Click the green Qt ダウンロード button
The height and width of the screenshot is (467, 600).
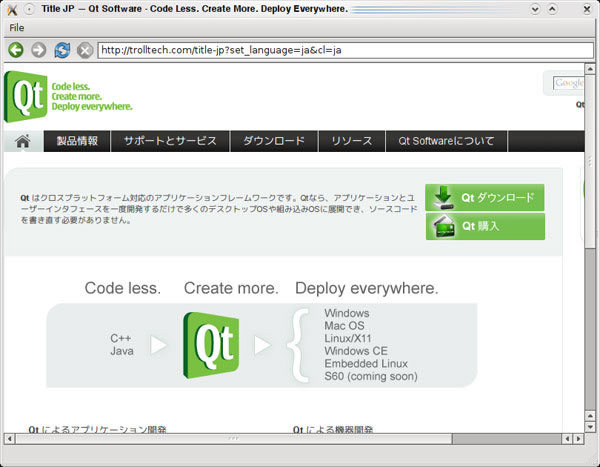pos(485,198)
